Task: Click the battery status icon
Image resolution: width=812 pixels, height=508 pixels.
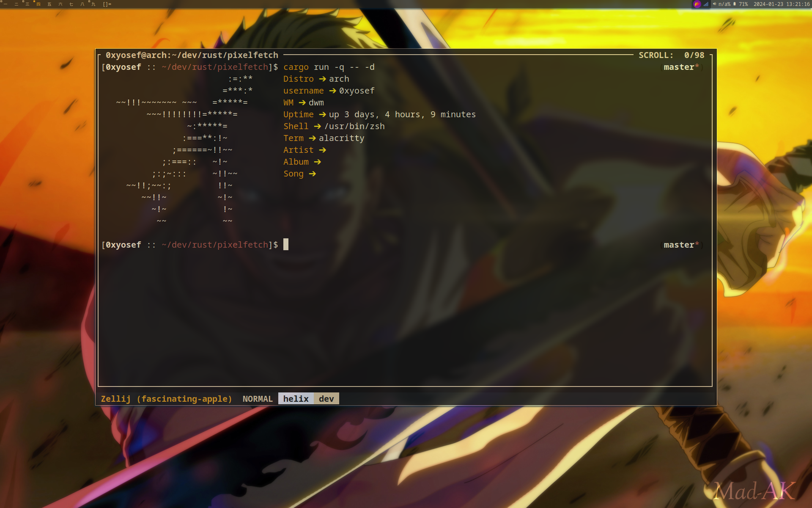Action: (x=735, y=4)
